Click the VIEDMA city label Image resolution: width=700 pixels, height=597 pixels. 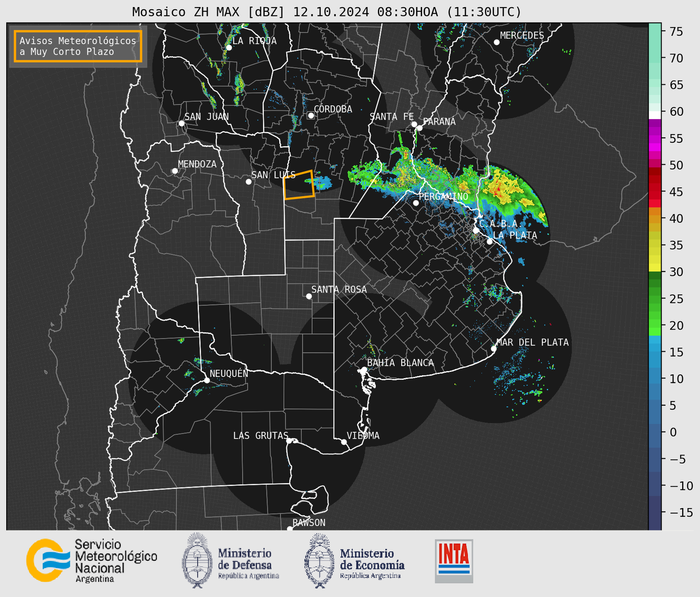point(363,436)
